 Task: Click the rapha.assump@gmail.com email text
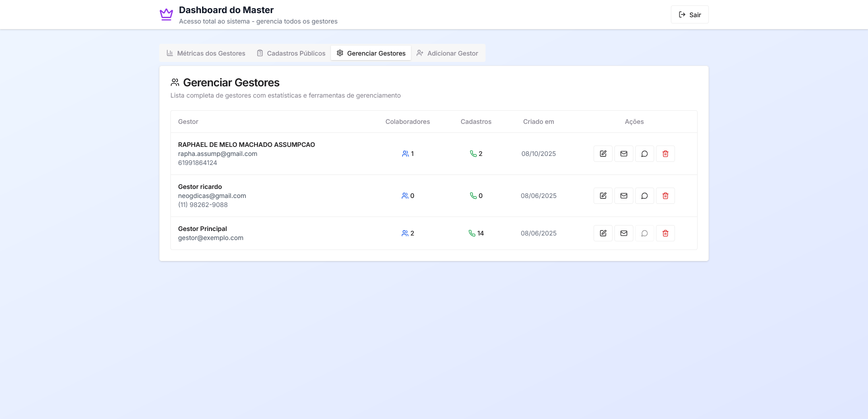(x=217, y=154)
